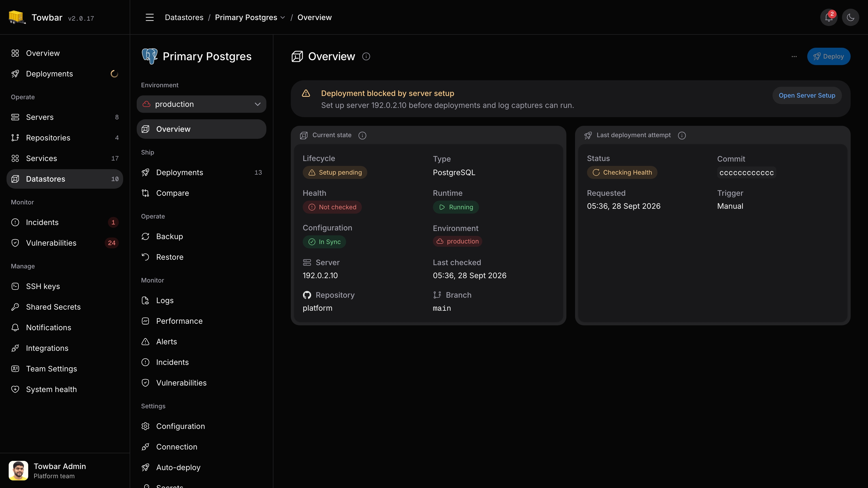This screenshot has width=868, height=488.
Task: Toggle dark mode moon icon
Action: 850,17
